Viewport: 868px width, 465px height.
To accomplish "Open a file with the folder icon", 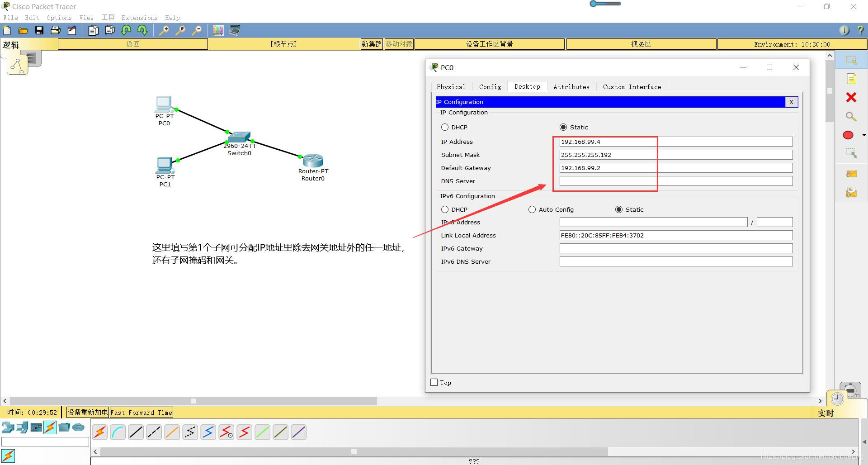I will [23, 30].
